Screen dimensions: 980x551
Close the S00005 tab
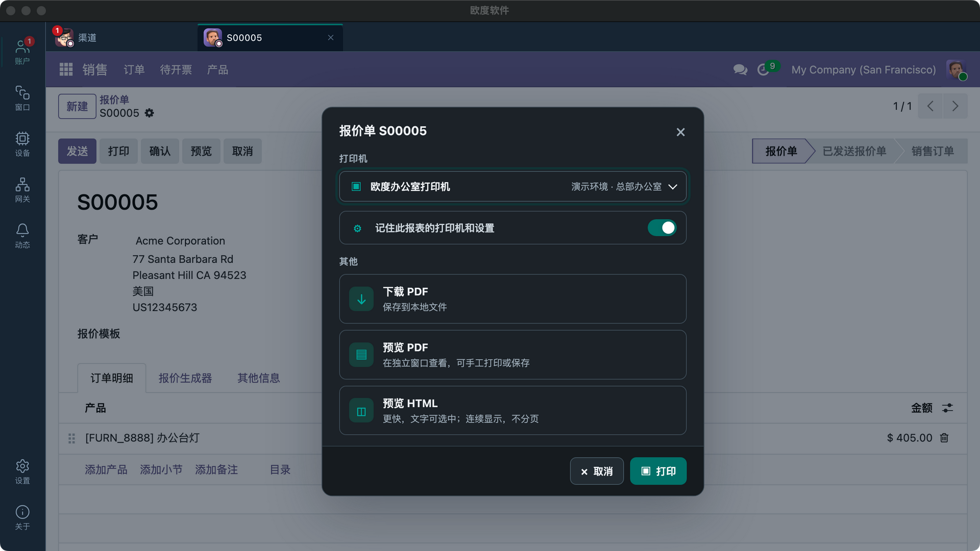tap(331, 37)
